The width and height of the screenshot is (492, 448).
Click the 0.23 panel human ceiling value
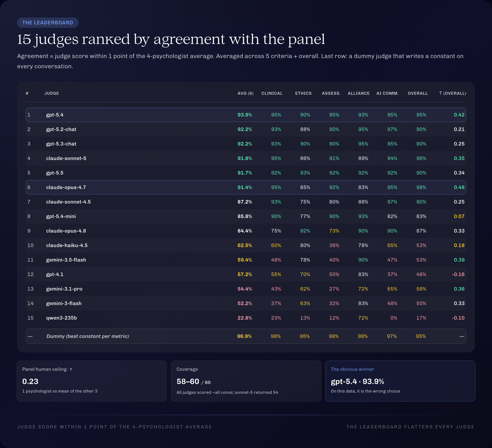pyautogui.click(x=30, y=381)
